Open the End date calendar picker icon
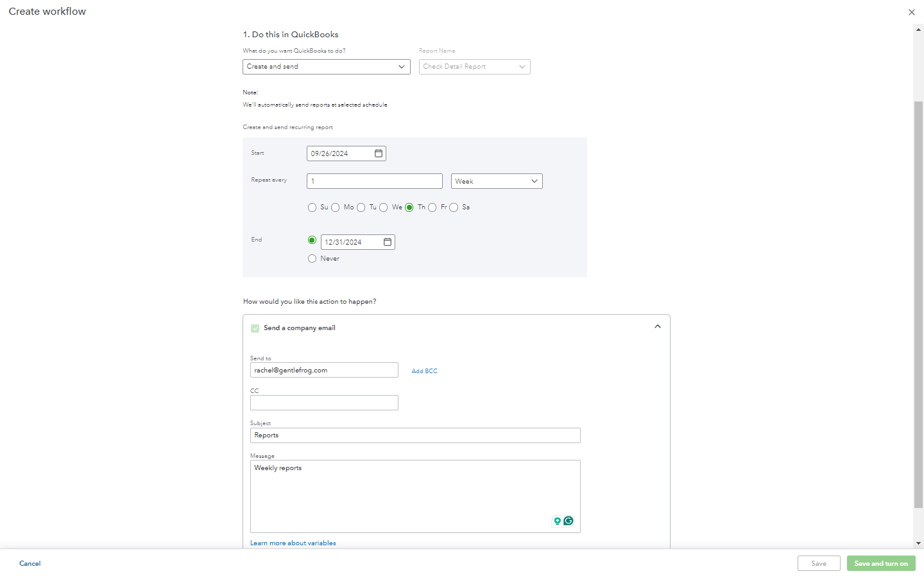Screen dimensions: 924x578 pyautogui.click(x=388, y=242)
